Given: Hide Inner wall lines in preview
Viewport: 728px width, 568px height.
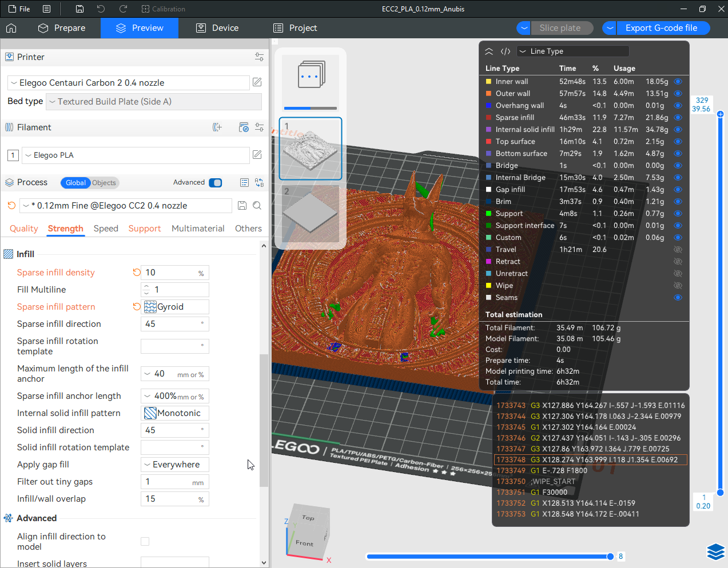Looking at the screenshot, I should 678,82.
